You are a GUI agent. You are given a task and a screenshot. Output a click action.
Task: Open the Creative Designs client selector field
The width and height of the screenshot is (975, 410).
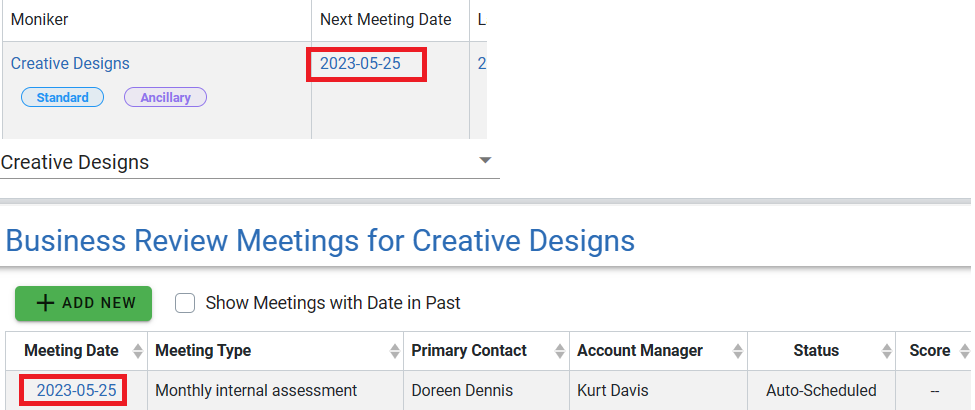pos(249,162)
